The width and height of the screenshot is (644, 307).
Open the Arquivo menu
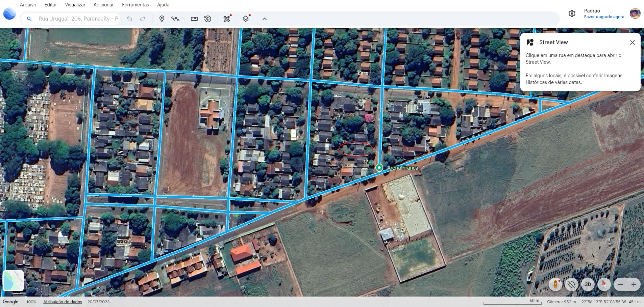[x=28, y=5]
